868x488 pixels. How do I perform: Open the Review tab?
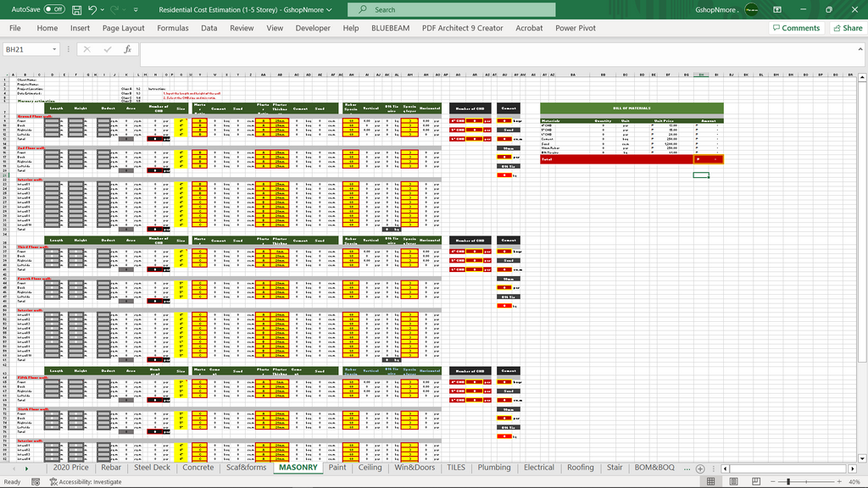242,28
